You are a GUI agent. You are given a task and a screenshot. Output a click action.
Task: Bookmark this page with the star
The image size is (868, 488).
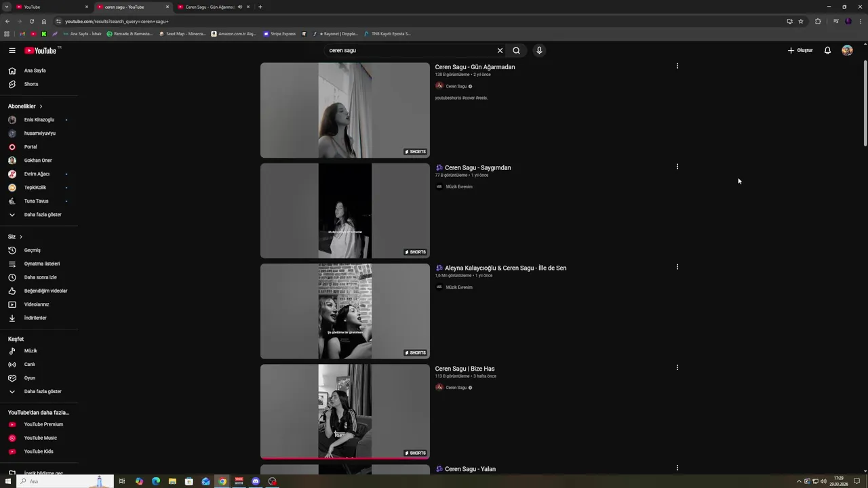[x=801, y=21]
